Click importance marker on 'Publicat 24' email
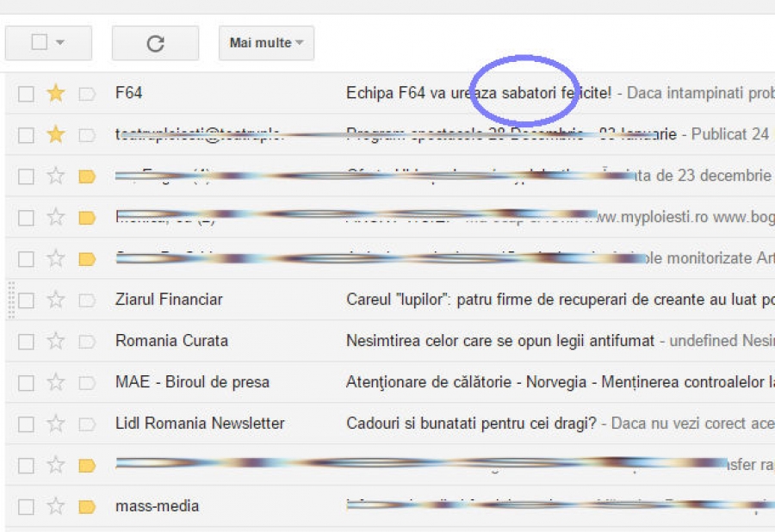Image resolution: width=775 pixels, height=532 pixels. point(87,135)
